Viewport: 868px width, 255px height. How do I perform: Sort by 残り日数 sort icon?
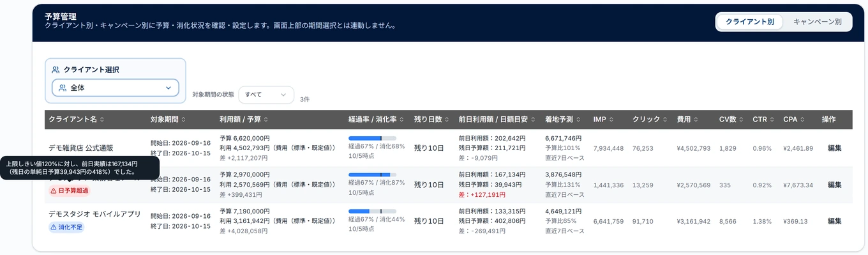click(x=447, y=120)
